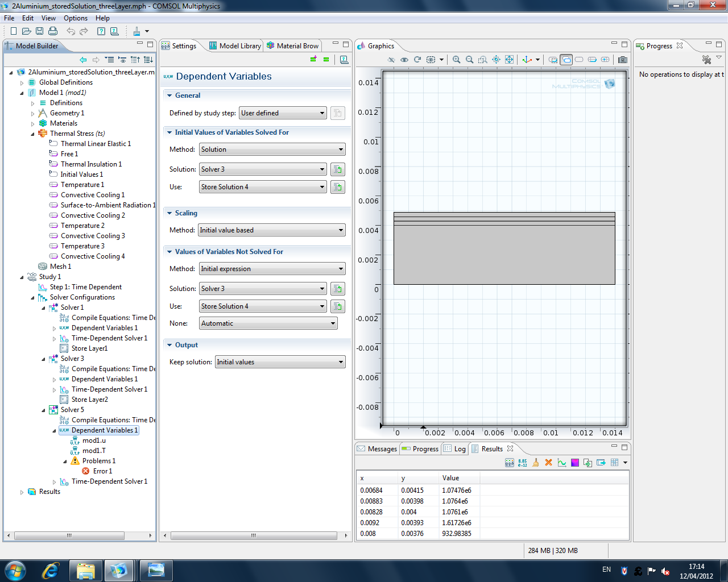The image size is (728, 582).
Task: Click the Save icon in main toolbar
Action: point(39,31)
